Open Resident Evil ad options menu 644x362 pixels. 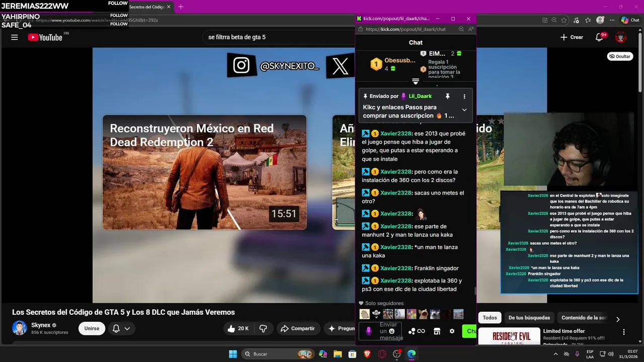tap(624, 332)
